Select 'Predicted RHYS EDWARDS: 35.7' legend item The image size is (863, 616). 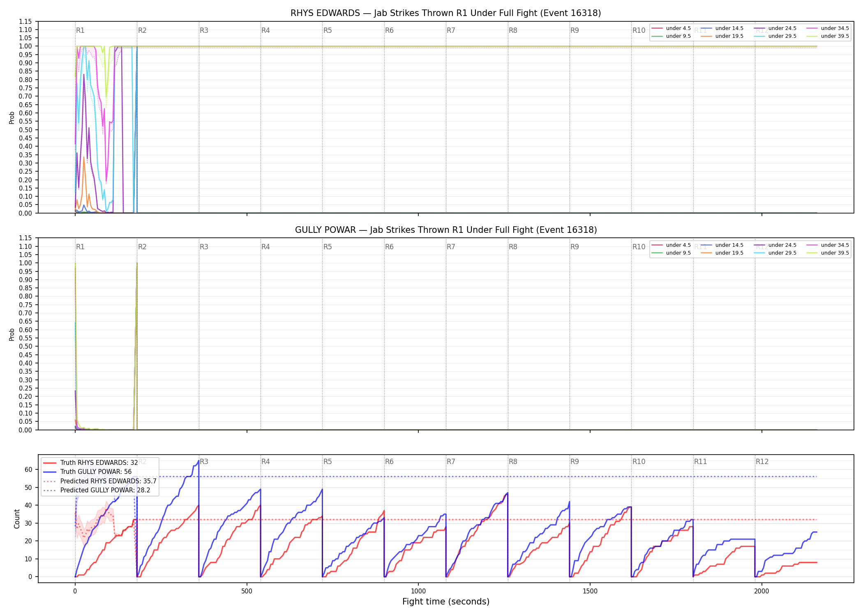(x=99, y=481)
